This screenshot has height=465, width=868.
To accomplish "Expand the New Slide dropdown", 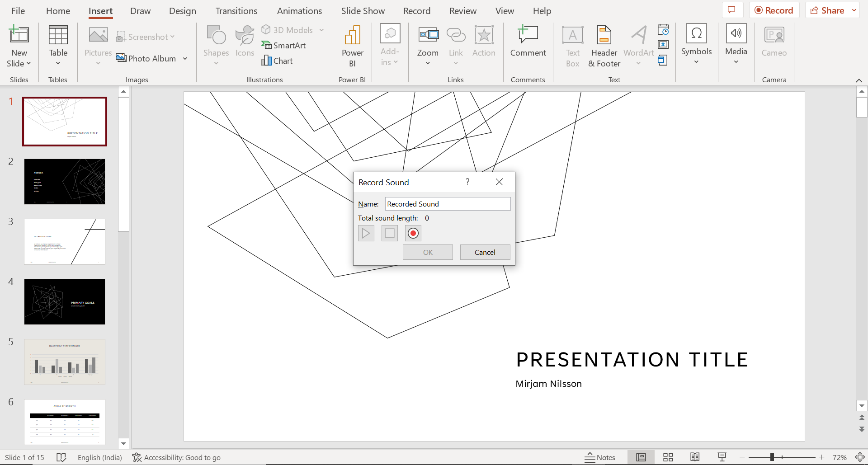I will [19, 63].
